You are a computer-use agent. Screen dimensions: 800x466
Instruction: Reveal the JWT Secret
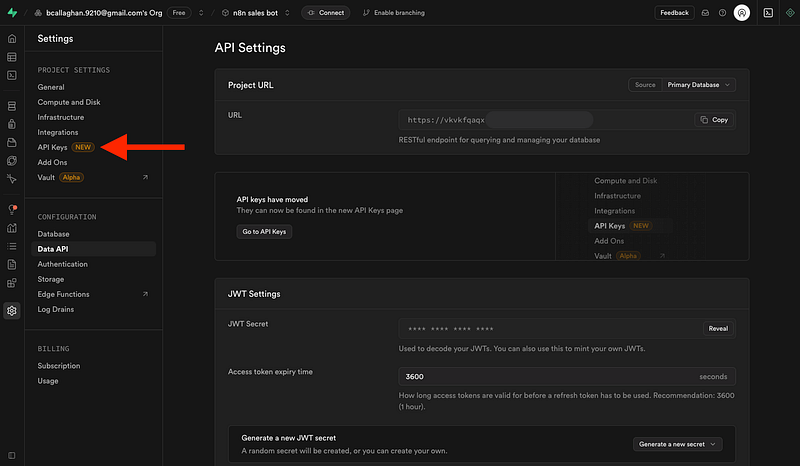[718, 328]
